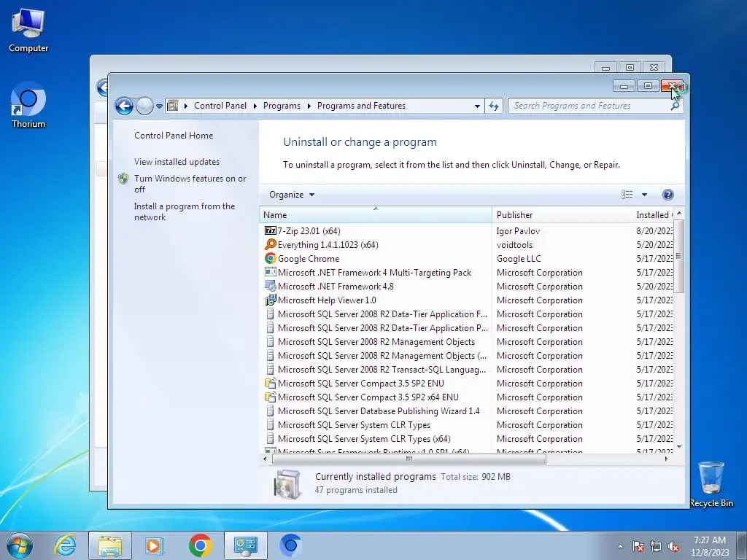Expand the arrow after Control Panel breadcrumb

click(x=255, y=106)
